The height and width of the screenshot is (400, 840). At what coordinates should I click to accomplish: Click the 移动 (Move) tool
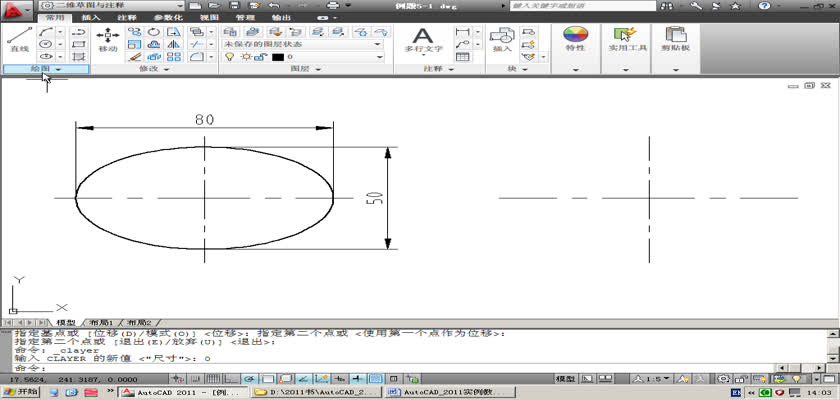[108, 38]
